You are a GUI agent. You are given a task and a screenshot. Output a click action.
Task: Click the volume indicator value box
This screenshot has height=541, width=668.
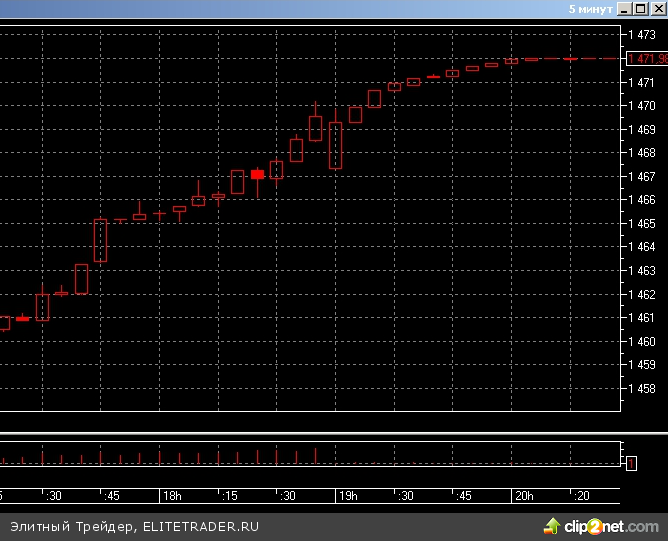[631, 462]
